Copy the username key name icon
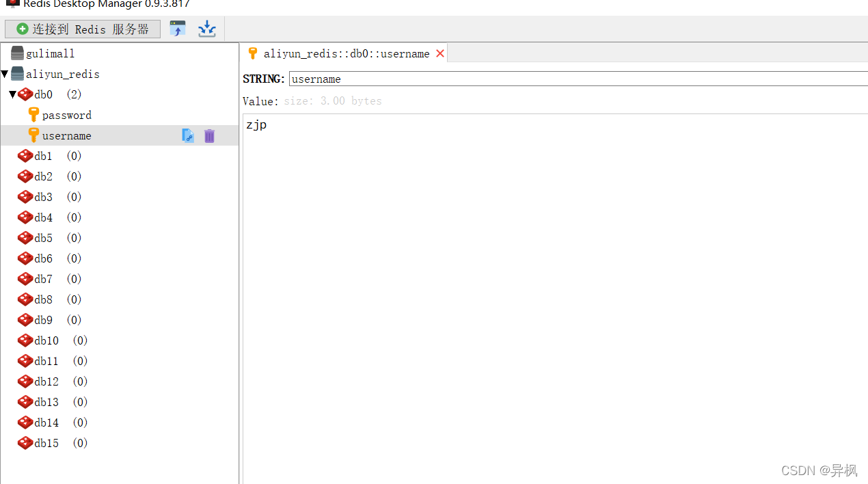This screenshot has height=484, width=868. click(x=188, y=135)
